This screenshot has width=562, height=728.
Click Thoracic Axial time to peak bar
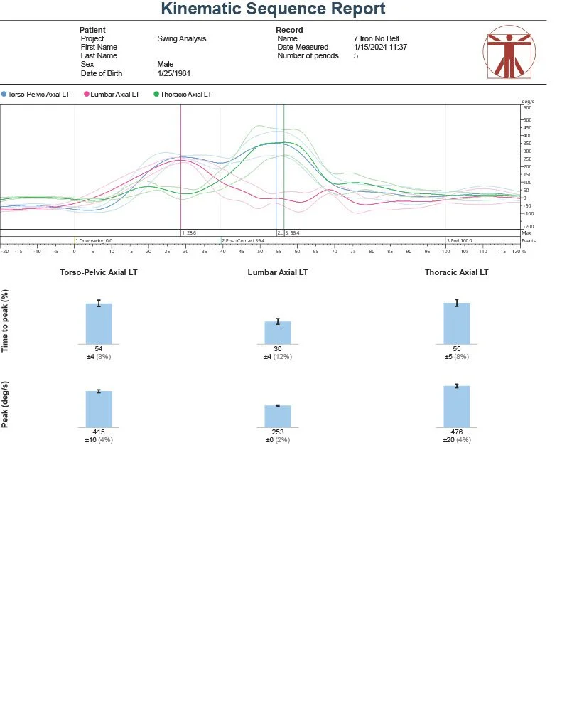pyautogui.click(x=457, y=323)
